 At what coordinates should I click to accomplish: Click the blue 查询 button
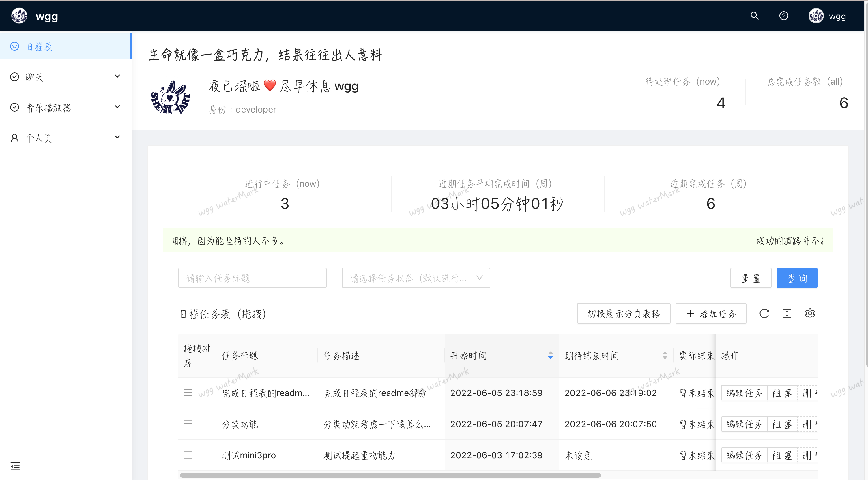pyautogui.click(x=797, y=278)
